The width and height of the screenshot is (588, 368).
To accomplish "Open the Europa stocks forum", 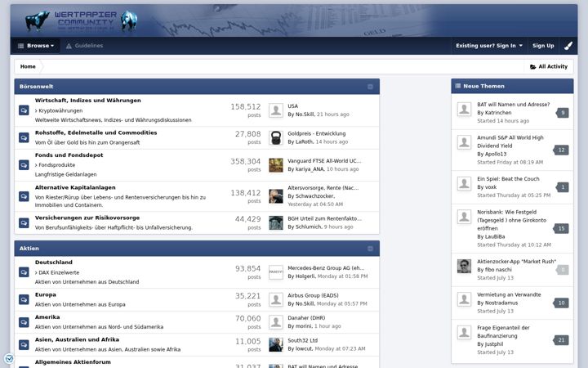I will coord(46,294).
